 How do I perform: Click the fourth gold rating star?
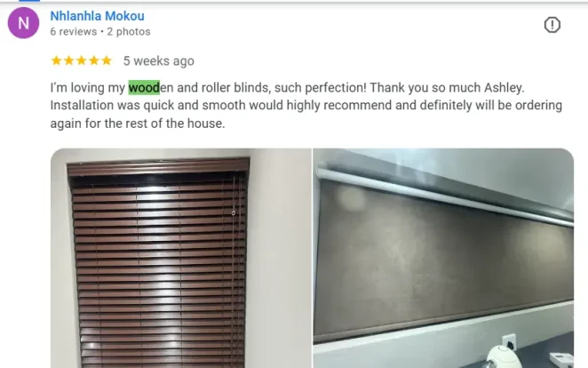94,60
